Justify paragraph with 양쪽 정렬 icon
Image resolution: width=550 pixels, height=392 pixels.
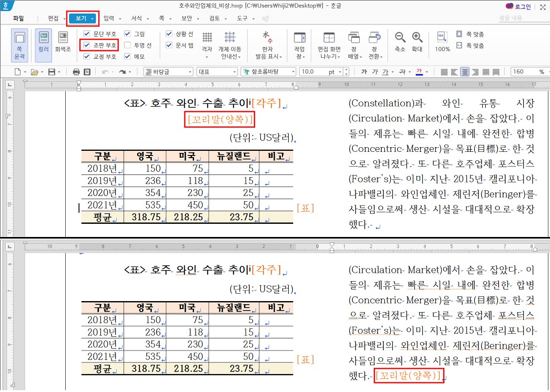[444, 72]
